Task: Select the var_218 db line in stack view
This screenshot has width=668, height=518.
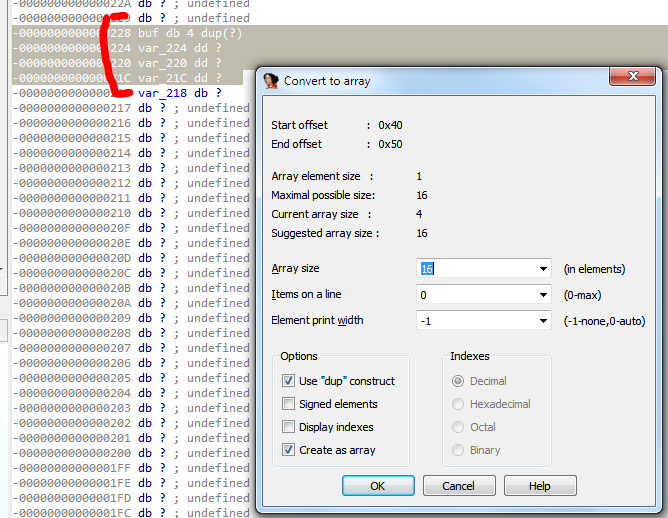Action: (x=180, y=93)
